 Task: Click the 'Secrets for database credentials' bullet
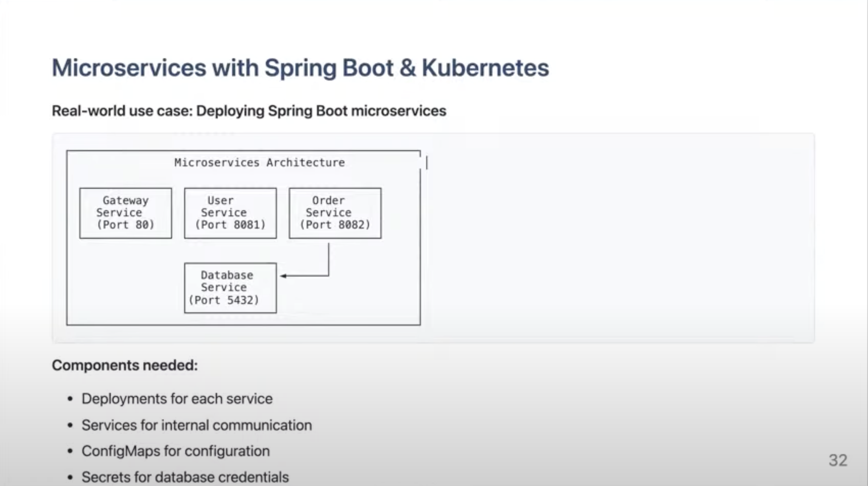pos(185,477)
